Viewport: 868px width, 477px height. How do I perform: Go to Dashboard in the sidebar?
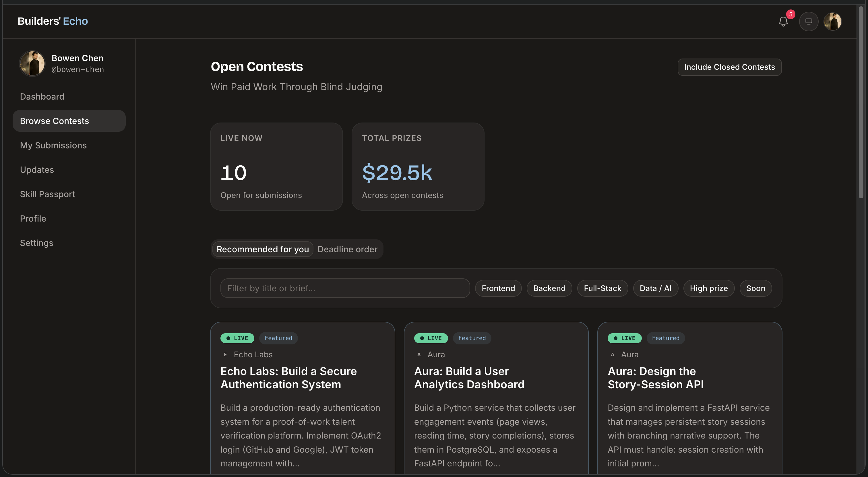pyautogui.click(x=69, y=97)
